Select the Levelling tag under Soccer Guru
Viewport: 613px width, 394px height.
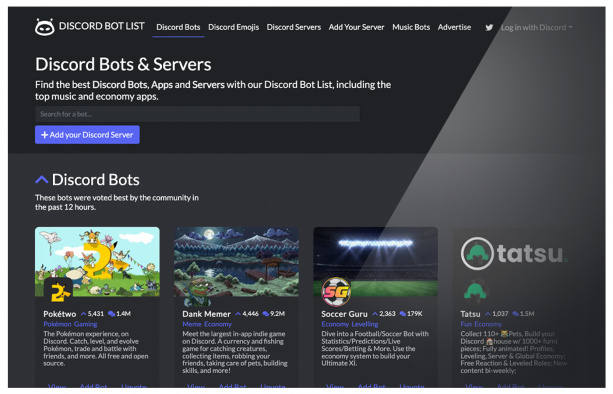coord(365,324)
